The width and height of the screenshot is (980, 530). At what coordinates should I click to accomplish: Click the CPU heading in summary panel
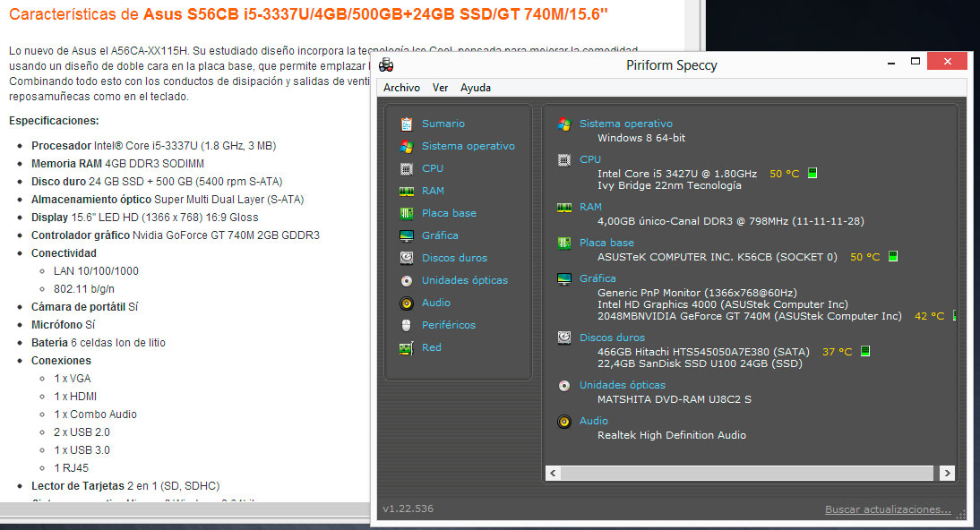(590, 159)
